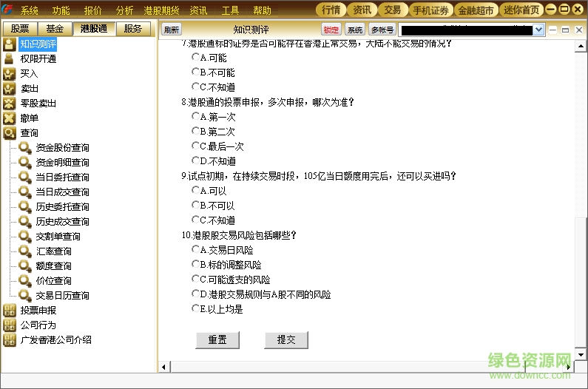Switch to the 股票 tab
The image size is (588, 389).
[x=20, y=29]
